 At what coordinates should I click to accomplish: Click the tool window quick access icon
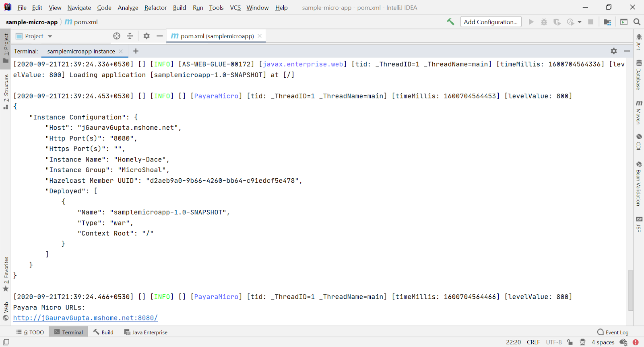6,342
